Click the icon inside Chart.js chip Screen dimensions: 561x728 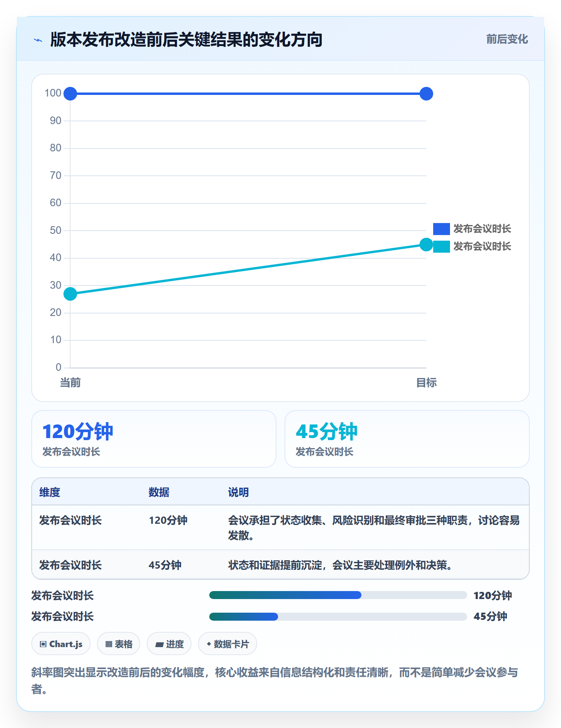click(x=43, y=644)
